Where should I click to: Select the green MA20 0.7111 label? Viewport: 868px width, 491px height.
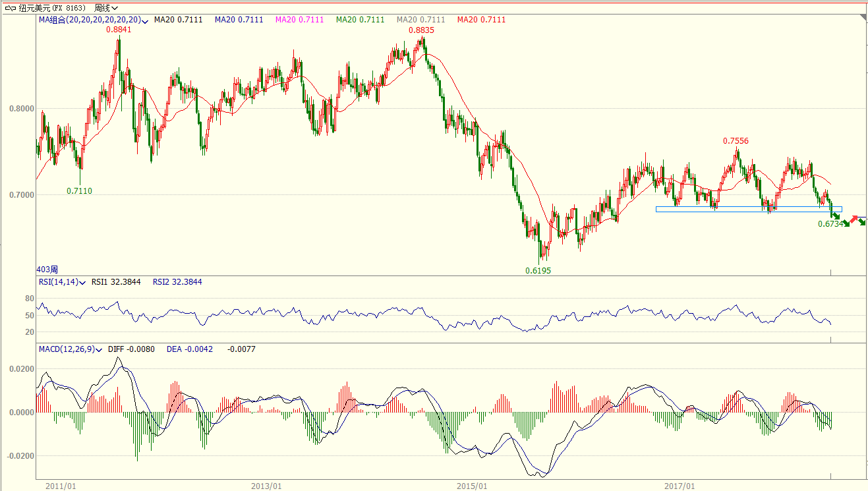[x=360, y=20]
